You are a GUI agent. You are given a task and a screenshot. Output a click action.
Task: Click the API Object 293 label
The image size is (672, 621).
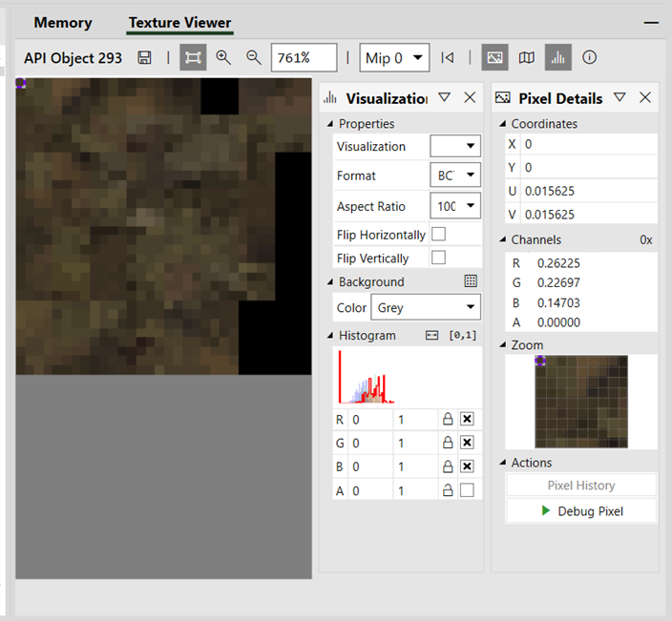tap(73, 58)
